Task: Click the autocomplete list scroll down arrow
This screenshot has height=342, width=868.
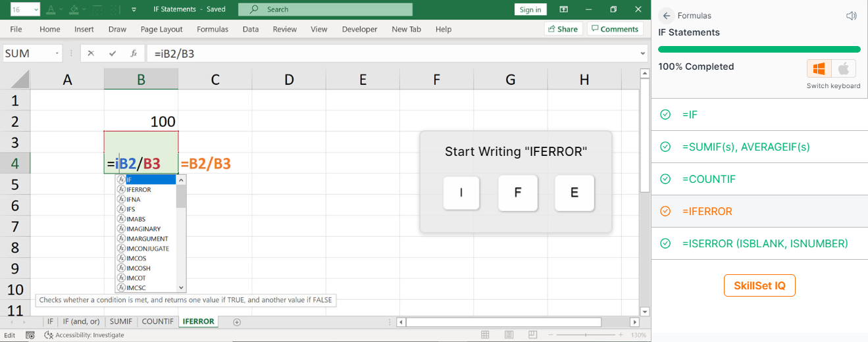Action: click(x=181, y=287)
